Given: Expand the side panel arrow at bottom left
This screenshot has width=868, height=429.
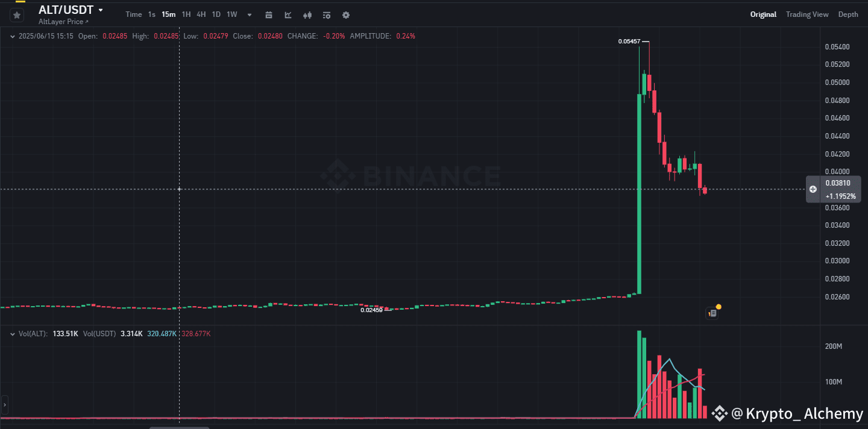Looking at the screenshot, I should 4,404.
